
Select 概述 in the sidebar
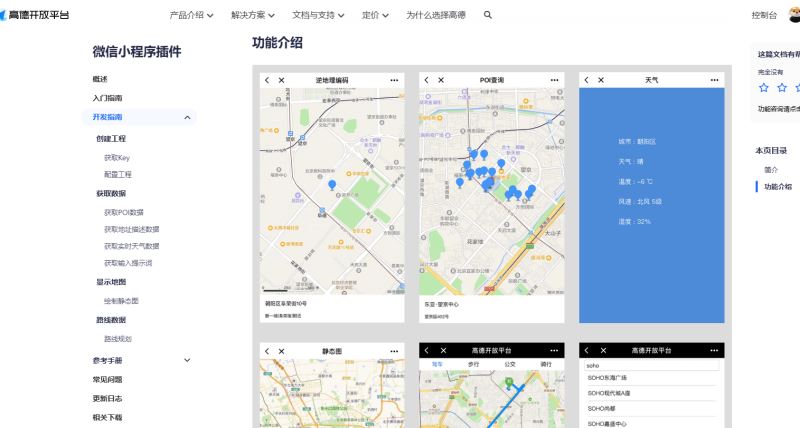coord(100,79)
